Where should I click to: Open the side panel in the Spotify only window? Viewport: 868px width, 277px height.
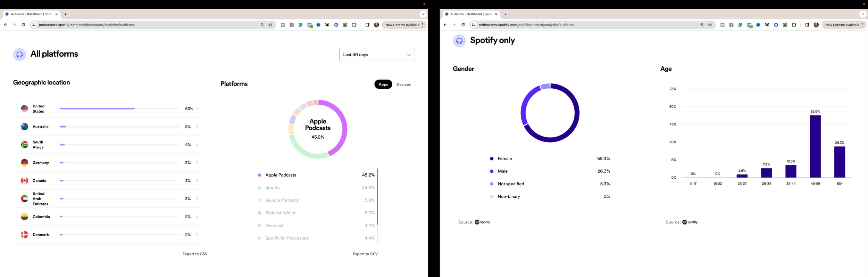click(807, 25)
